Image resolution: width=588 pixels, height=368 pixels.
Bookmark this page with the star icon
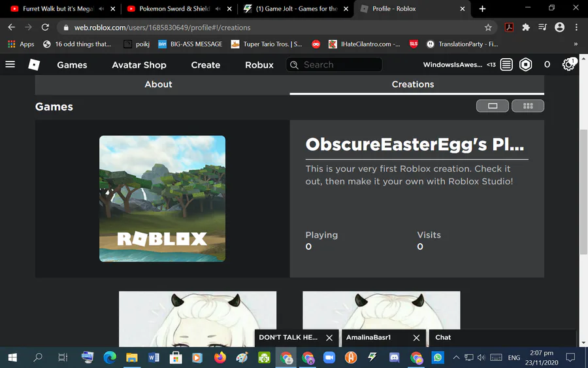click(488, 27)
